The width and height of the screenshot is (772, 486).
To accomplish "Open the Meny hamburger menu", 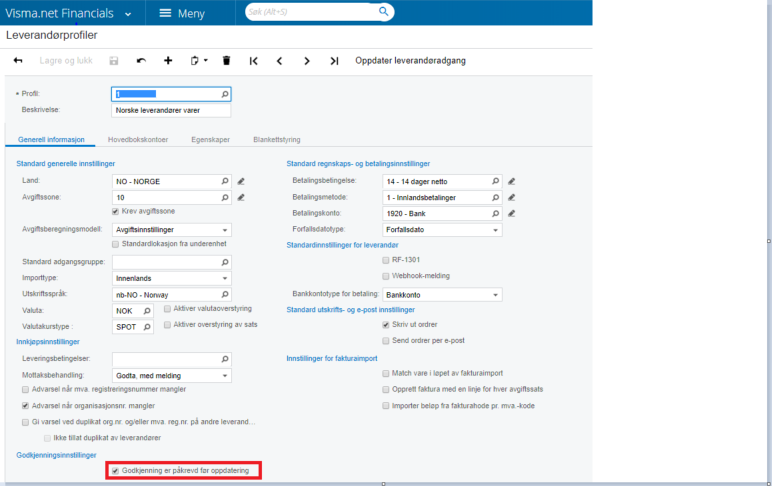I will coord(182,13).
